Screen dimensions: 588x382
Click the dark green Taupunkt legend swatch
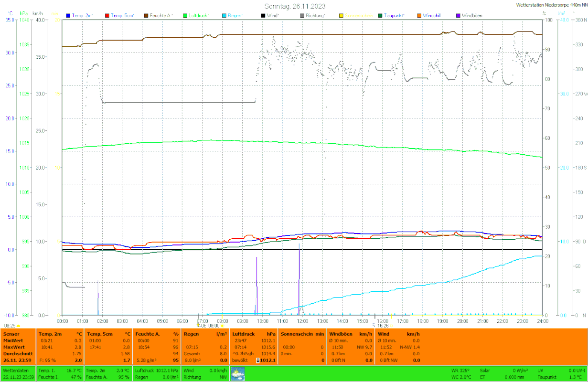380,16
